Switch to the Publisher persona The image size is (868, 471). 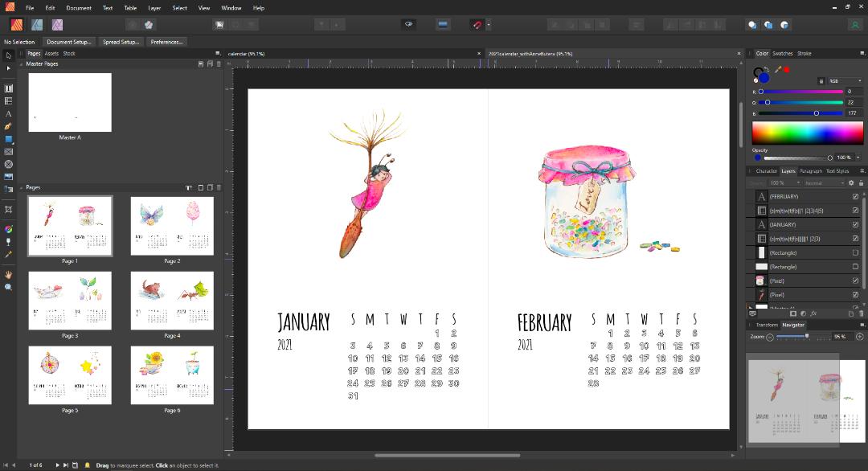17,25
